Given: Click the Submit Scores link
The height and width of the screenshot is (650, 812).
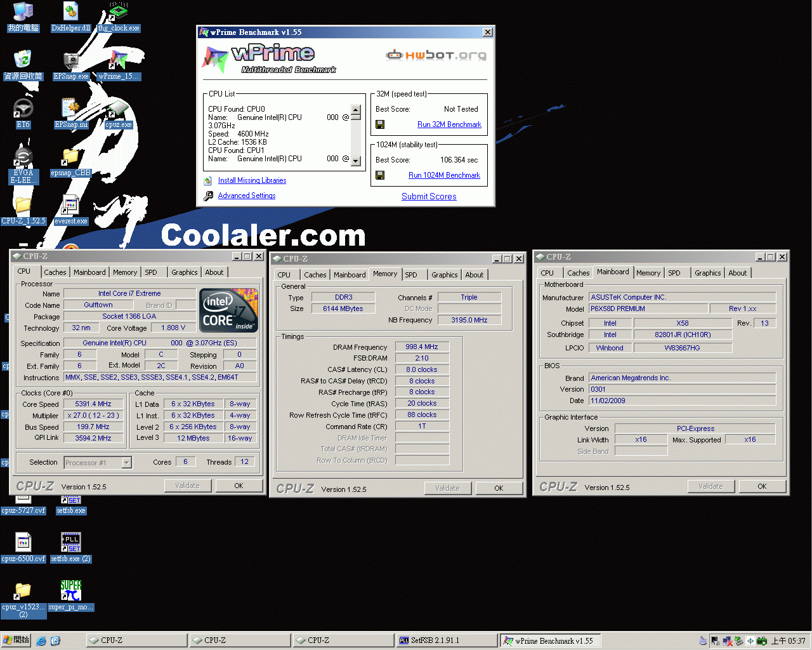Looking at the screenshot, I should pyautogui.click(x=429, y=197).
